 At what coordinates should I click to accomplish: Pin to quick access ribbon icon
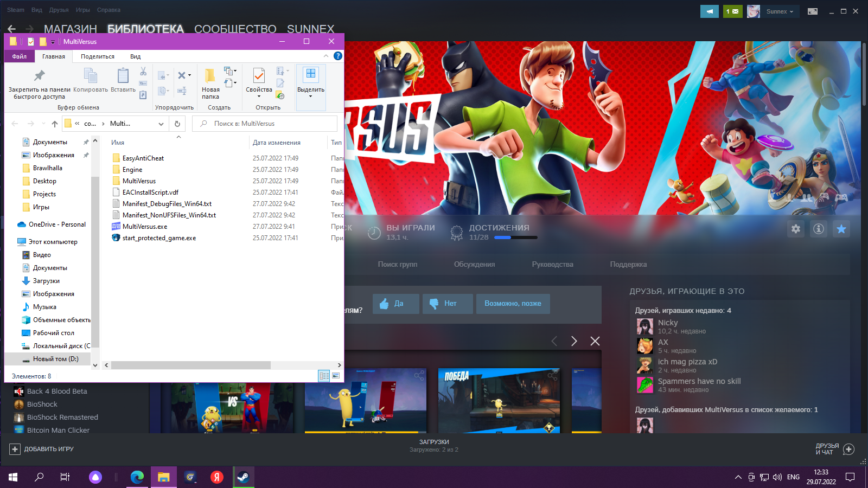(40, 82)
